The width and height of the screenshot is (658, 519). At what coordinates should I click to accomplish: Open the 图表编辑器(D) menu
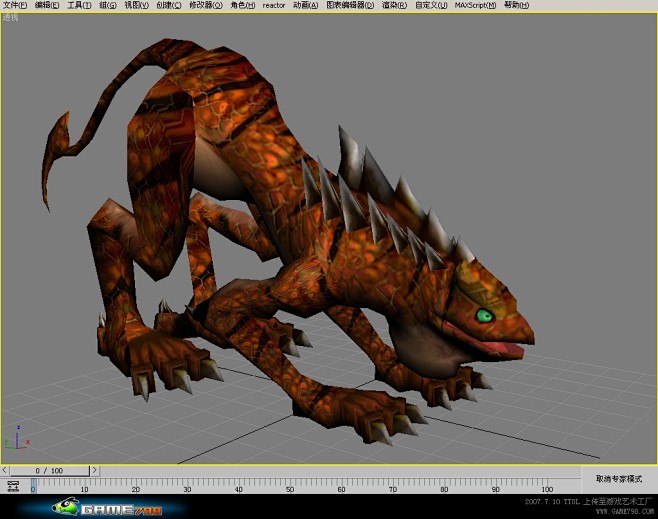pos(350,5)
